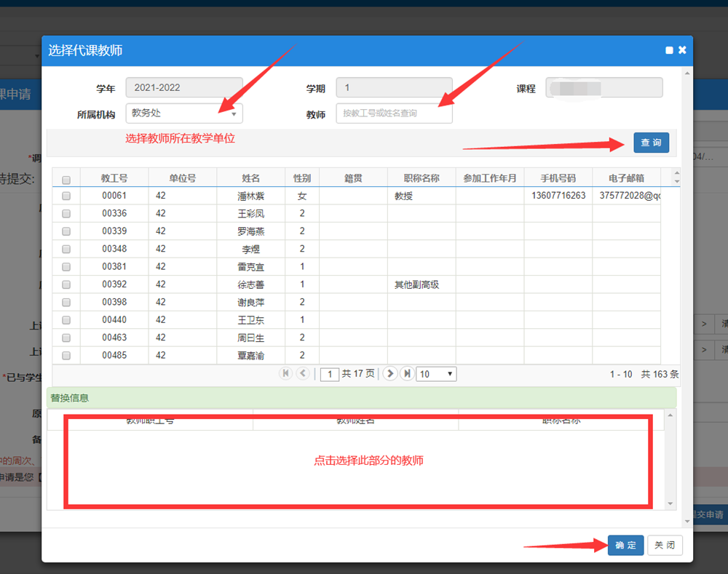728x574 pixels.
Task: Click the 查询 search button
Action: (x=651, y=143)
